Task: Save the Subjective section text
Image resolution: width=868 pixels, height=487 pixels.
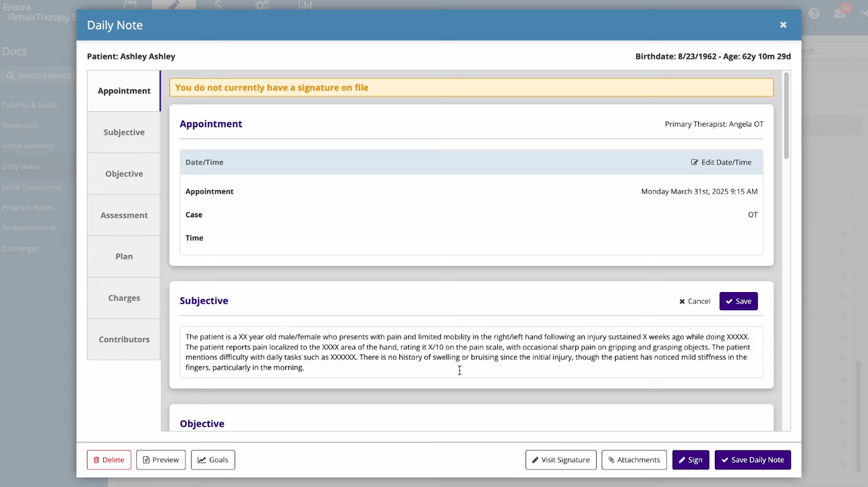Action: click(739, 302)
